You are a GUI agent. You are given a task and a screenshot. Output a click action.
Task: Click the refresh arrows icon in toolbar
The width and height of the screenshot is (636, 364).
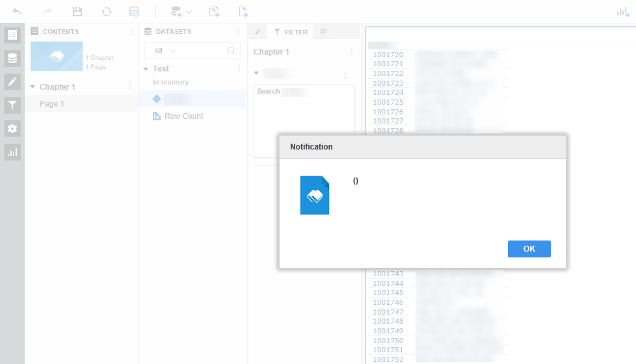point(106,12)
